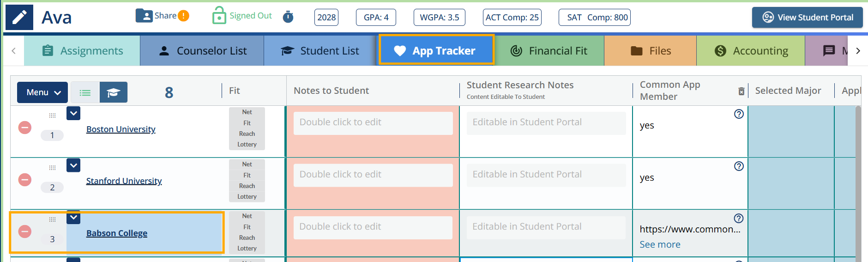
Task: Open the Boston University link
Action: 121,129
